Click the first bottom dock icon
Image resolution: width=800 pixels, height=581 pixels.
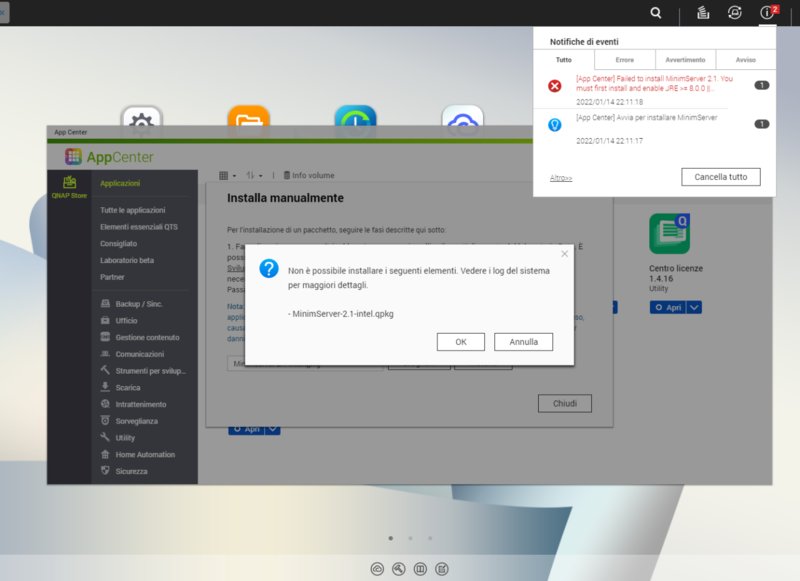pos(377,569)
